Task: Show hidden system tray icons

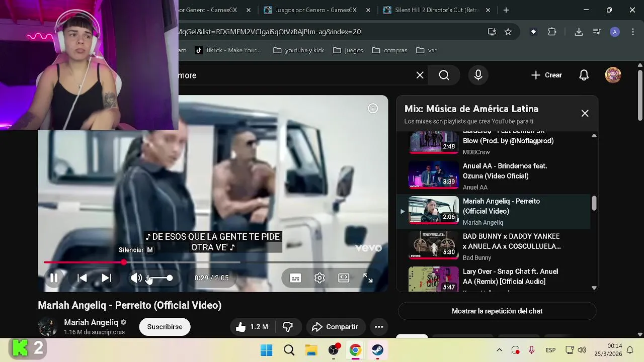Action: (499, 350)
